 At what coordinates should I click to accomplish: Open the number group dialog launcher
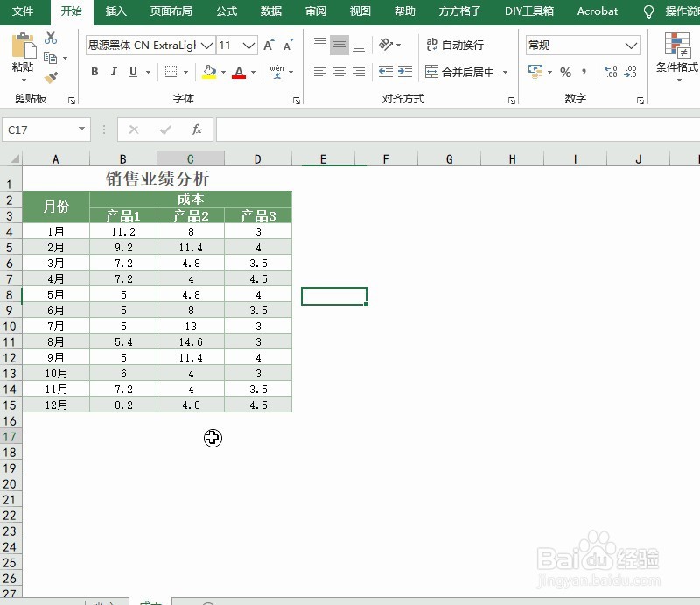point(640,101)
